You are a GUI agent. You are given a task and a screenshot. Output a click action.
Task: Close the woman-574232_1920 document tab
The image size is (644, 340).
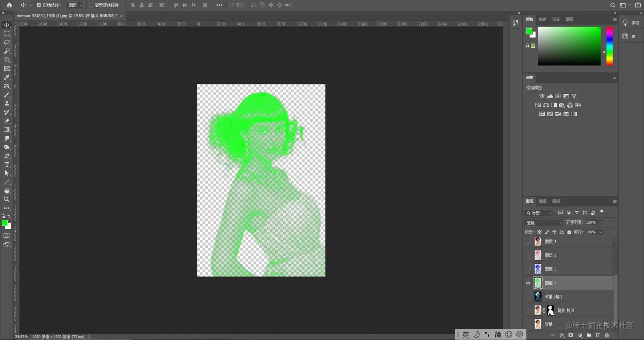[121, 15]
